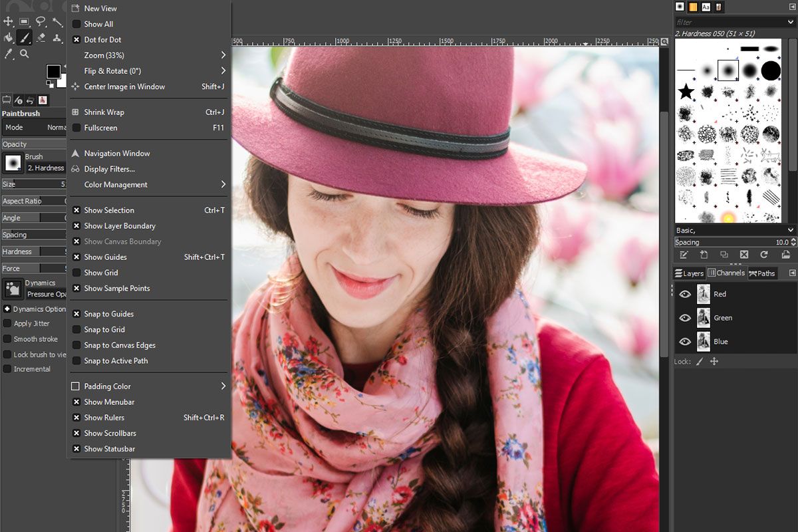
Task: Click the New brush icon
Action: click(704, 255)
